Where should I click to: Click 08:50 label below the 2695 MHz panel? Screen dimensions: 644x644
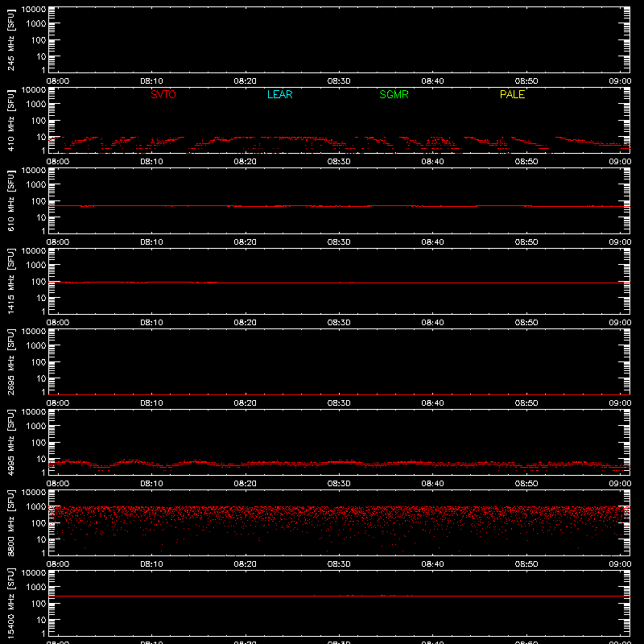pos(526,403)
